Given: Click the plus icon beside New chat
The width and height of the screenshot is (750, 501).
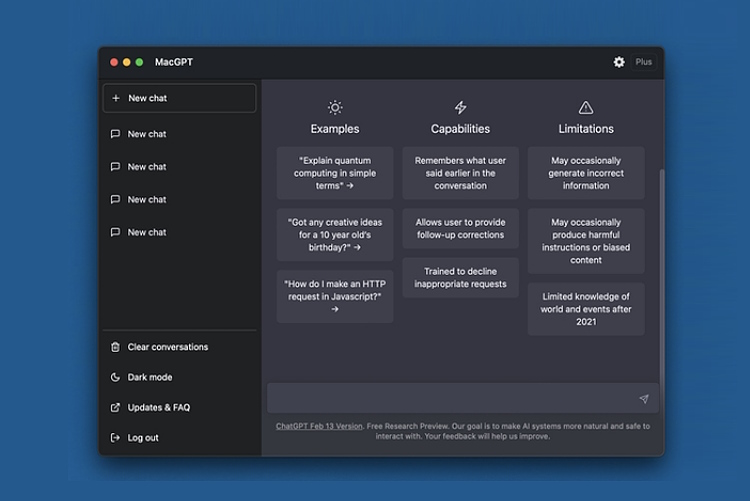Looking at the screenshot, I should pos(116,98).
